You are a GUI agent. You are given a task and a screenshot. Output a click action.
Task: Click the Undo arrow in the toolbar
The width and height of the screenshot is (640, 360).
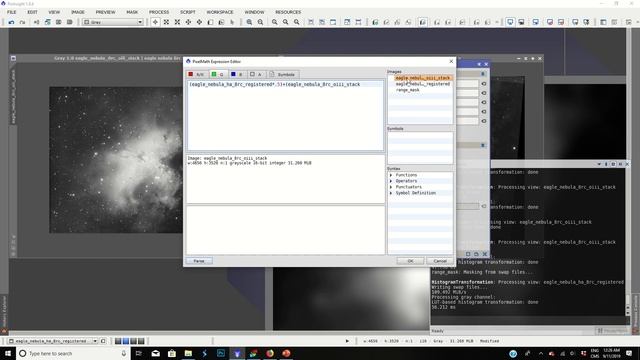click(11, 22)
